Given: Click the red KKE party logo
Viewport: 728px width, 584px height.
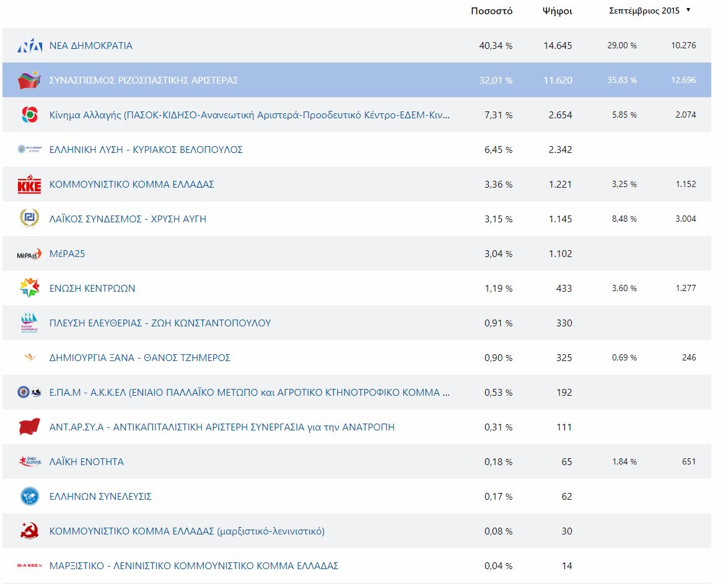Looking at the screenshot, I should [29, 185].
